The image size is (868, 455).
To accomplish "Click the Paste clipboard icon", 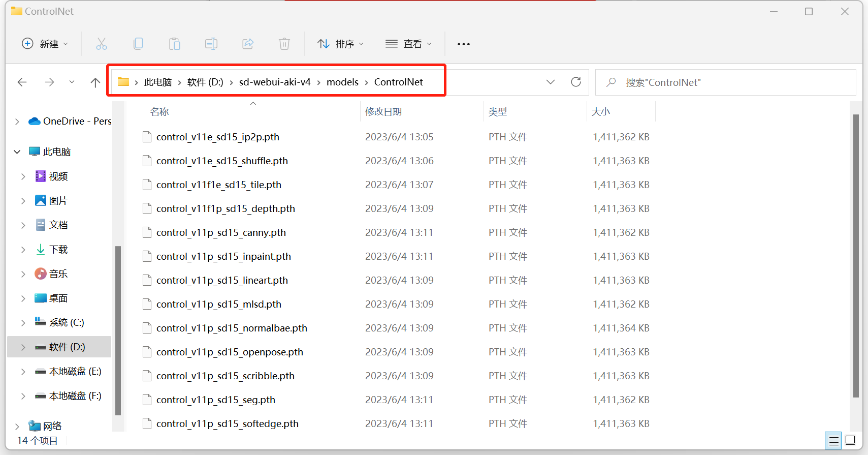I will click(175, 44).
